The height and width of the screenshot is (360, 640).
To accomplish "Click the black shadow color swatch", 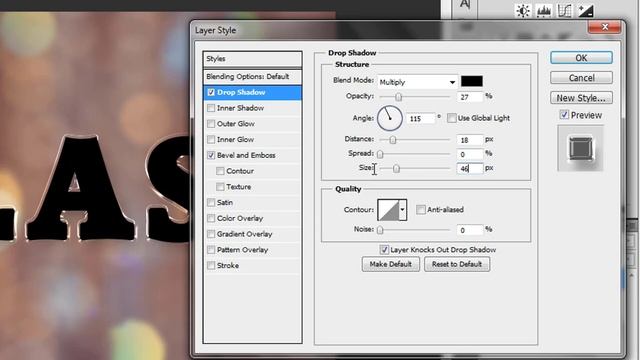I will point(472,81).
